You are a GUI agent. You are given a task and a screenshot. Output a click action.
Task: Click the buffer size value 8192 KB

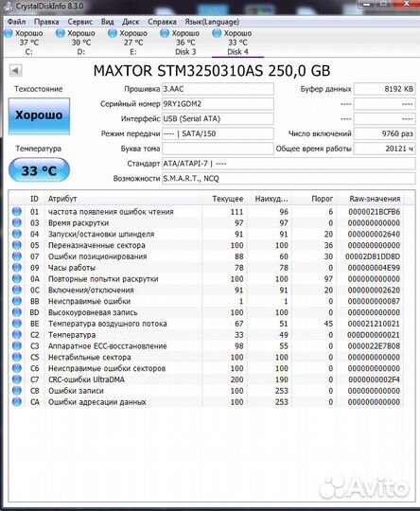click(384, 89)
